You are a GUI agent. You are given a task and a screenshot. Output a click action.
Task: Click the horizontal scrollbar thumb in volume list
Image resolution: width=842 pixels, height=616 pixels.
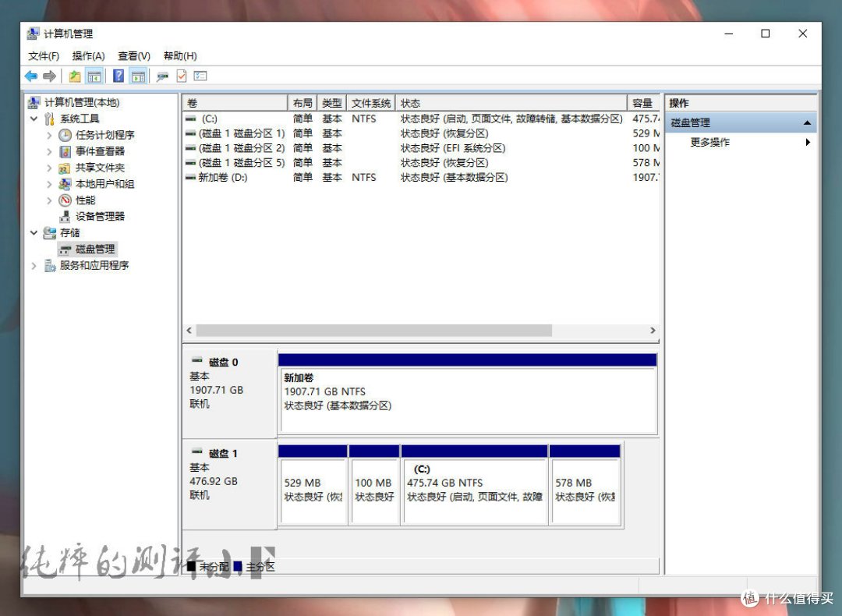pyautogui.click(x=373, y=331)
